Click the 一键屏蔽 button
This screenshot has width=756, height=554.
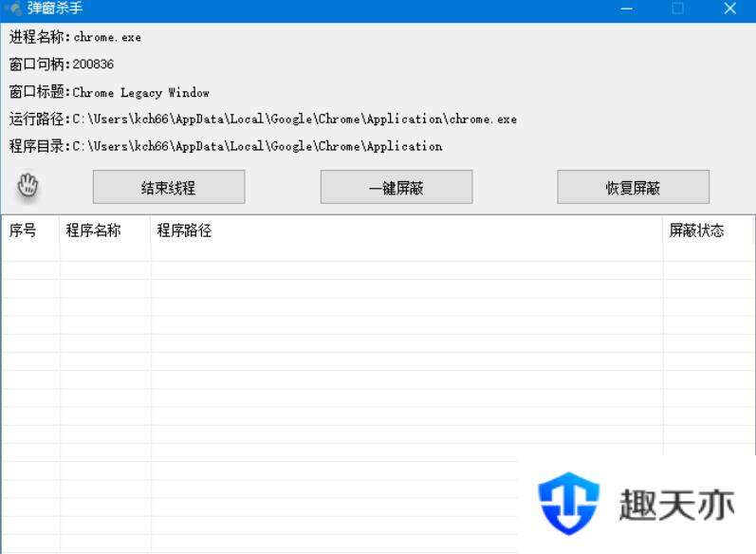[x=396, y=187]
